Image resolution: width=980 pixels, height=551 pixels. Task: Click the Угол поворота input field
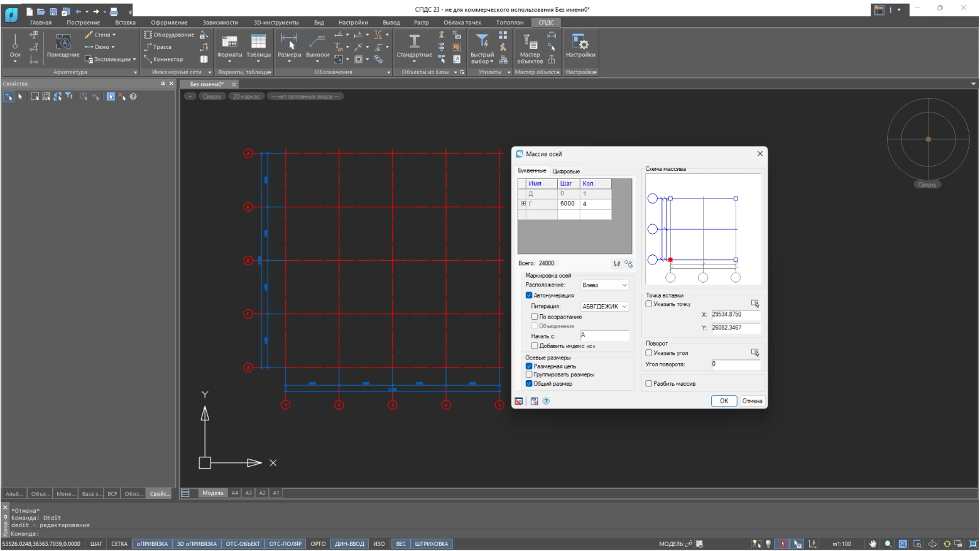735,364
